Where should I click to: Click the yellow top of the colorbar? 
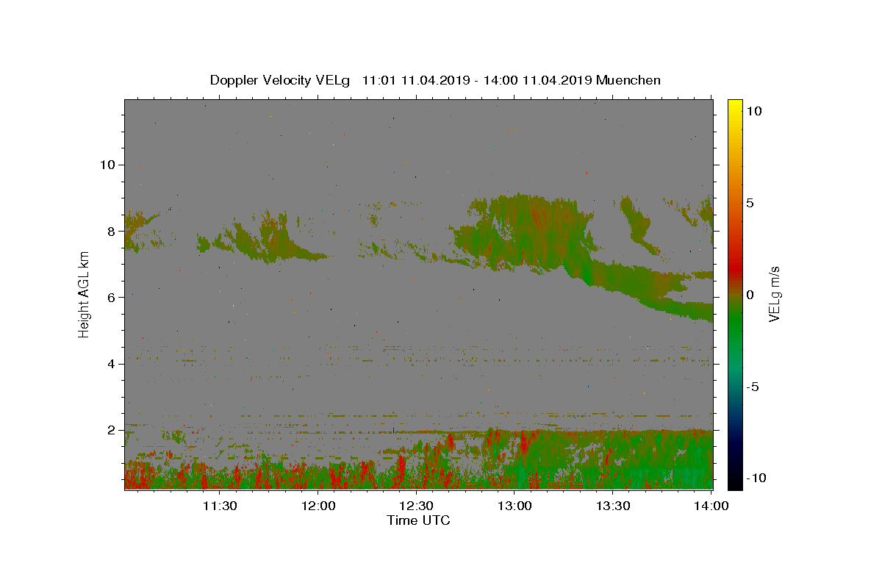click(x=735, y=103)
